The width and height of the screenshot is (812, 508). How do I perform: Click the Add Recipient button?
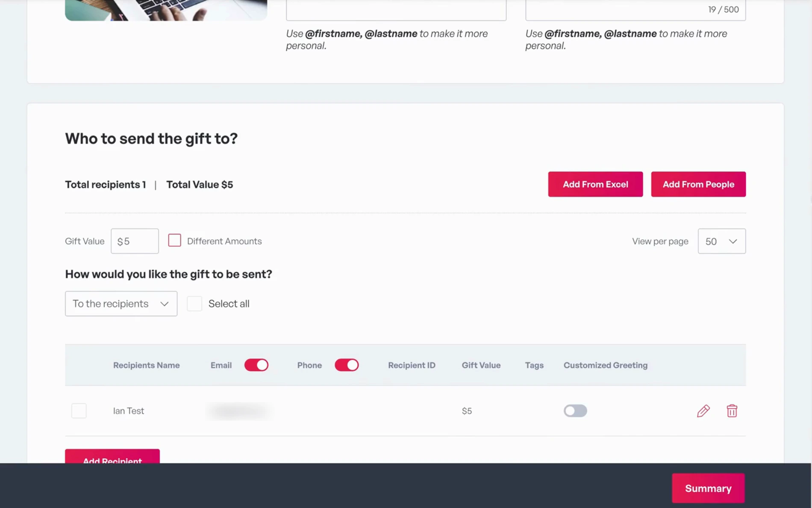coord(112,456)
